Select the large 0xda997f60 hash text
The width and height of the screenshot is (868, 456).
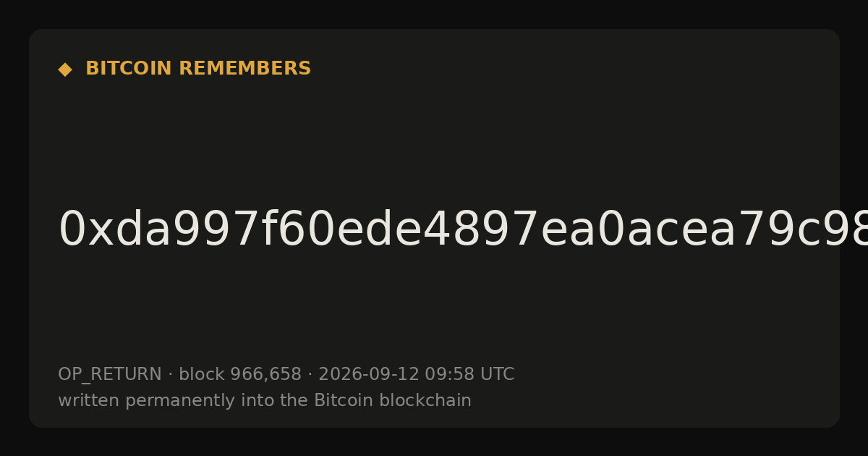coord(463,230)
